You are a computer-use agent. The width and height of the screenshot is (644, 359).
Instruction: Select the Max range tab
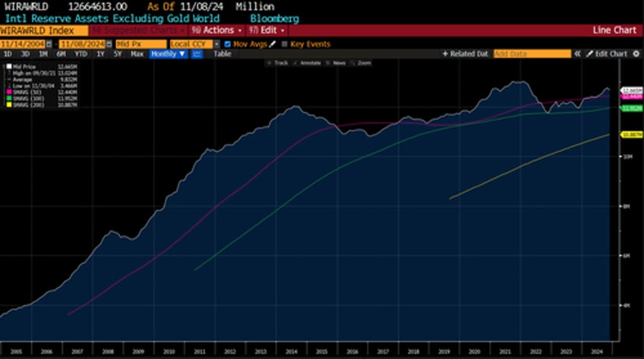[x=137, y=54]
